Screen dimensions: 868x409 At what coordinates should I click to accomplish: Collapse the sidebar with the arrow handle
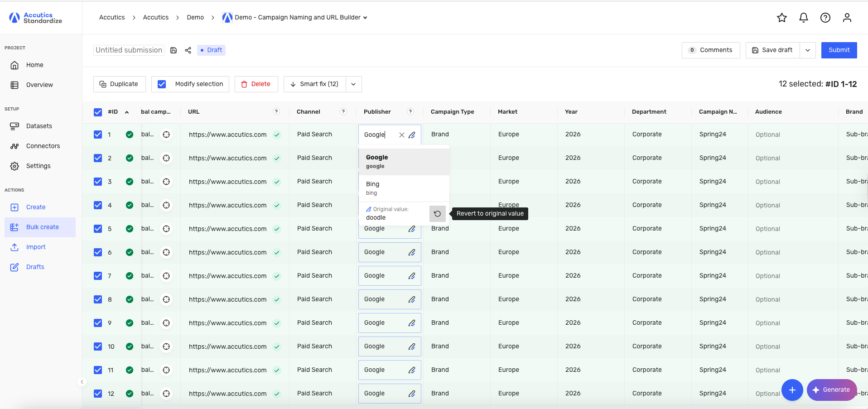(82, 382)
